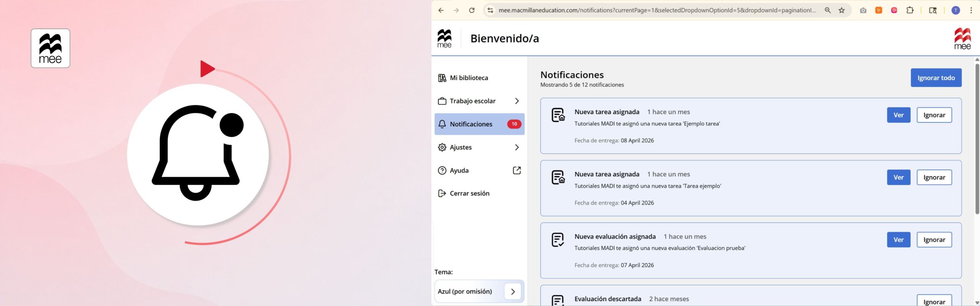980x306 pixels.
Task: Bookmark this page with the star icon
Action: (x=842, y=10)
